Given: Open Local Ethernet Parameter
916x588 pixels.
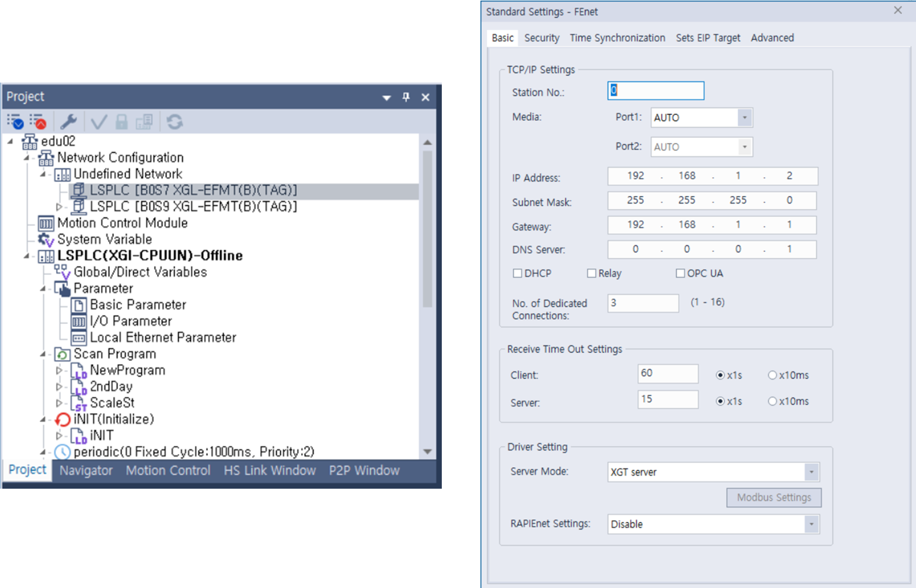Looking at the screenshot, I should (x=162, y=337).
